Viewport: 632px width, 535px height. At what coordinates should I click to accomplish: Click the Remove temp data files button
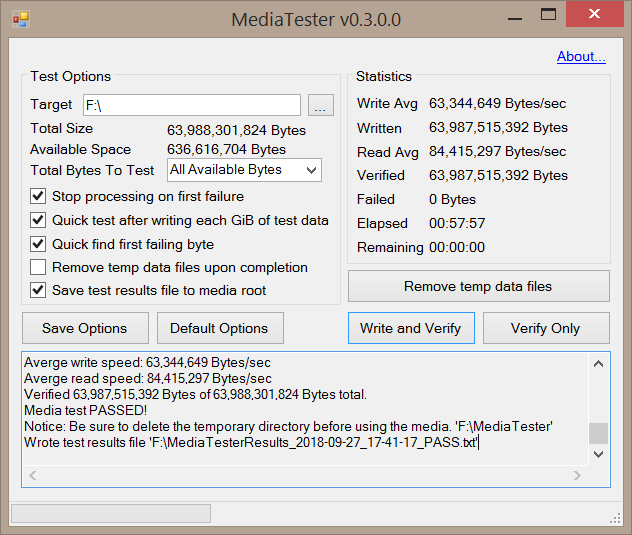point(478,286)
